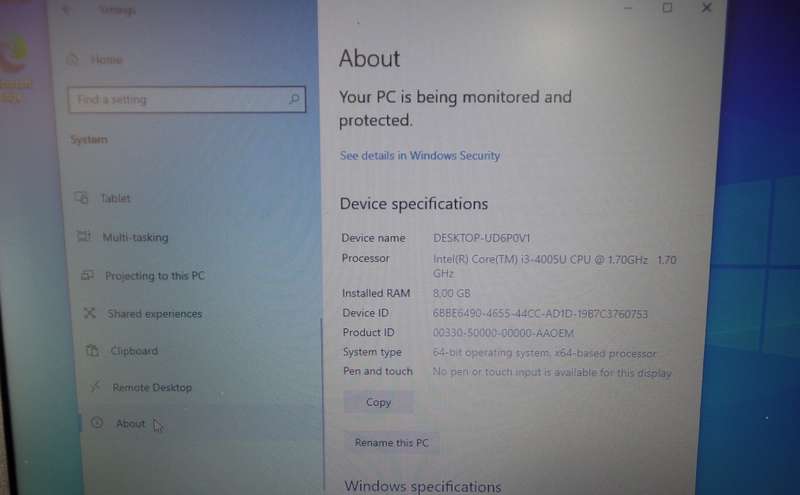Select Shared experiences in the sidebar
This screenshot has width=800, height=495.
pos(155,313)
